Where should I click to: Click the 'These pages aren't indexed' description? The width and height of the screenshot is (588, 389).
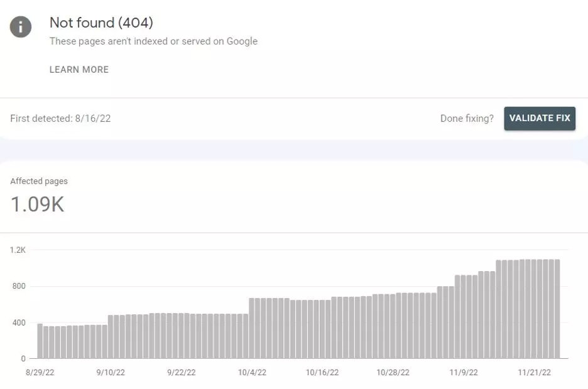click(x=153, y=41)
